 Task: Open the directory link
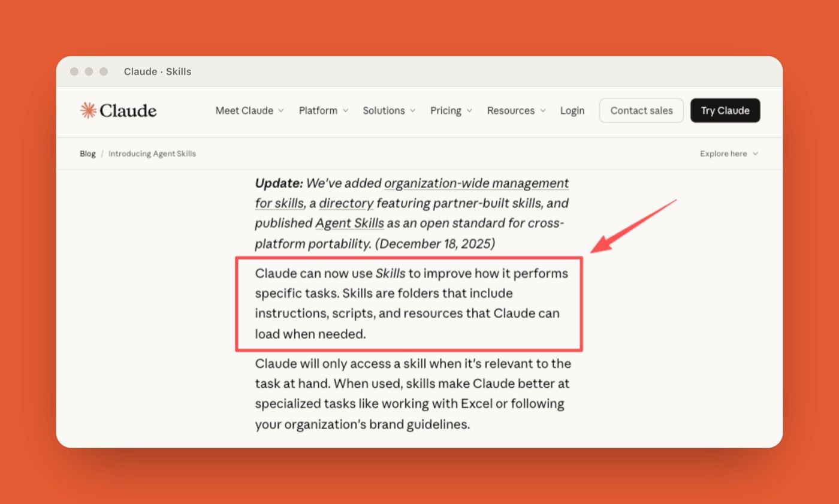pos(346,203)
